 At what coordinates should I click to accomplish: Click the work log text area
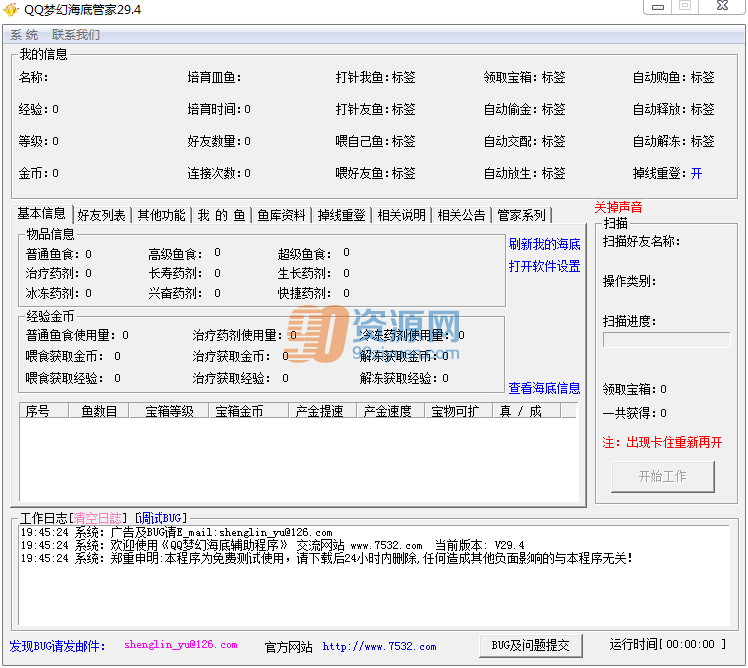pos(374,575)
